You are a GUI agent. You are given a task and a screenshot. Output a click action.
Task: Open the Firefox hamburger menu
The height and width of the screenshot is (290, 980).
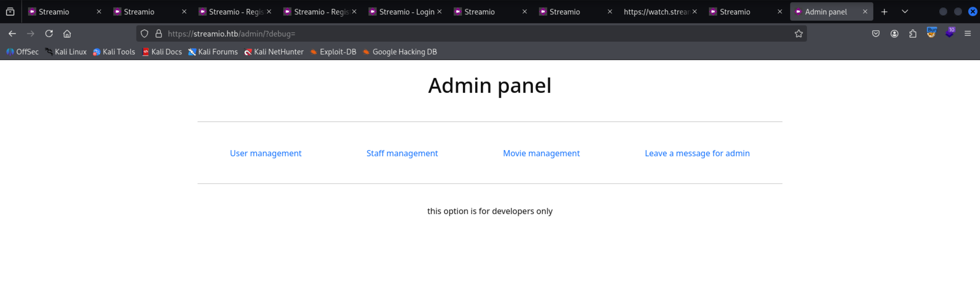(968, 34)
